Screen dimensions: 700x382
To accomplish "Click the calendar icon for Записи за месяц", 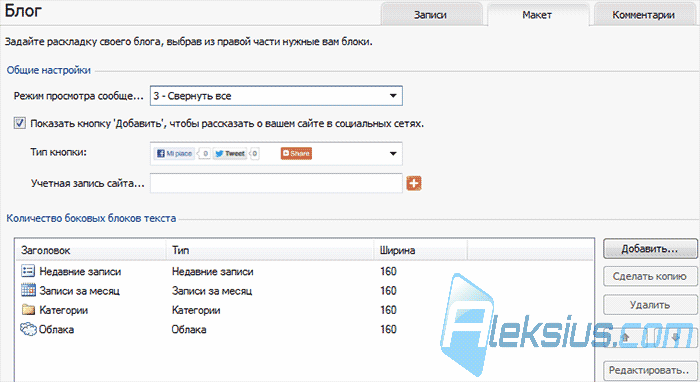I will 28,290.
